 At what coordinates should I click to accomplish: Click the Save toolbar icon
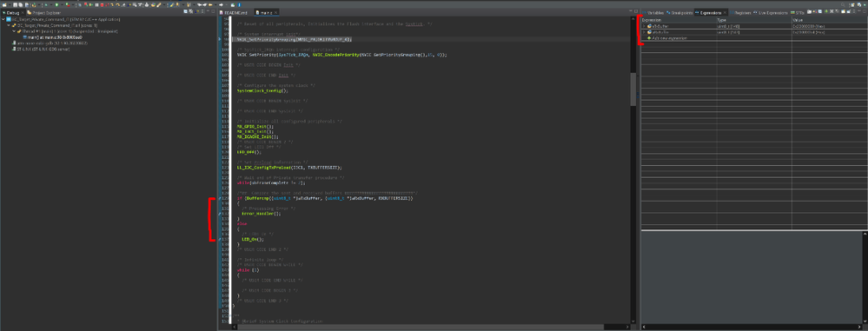point(15,5)
